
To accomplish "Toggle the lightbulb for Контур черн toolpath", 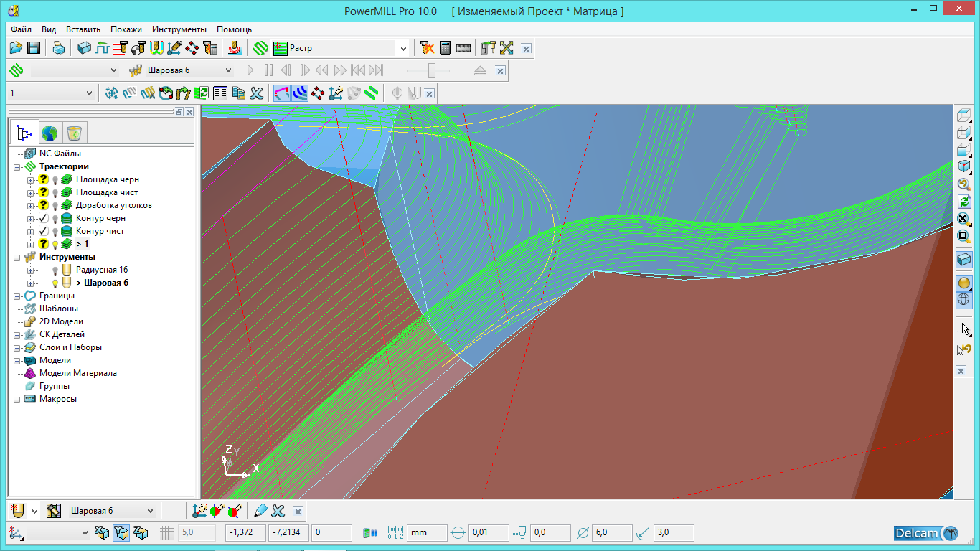I will 55,218.
